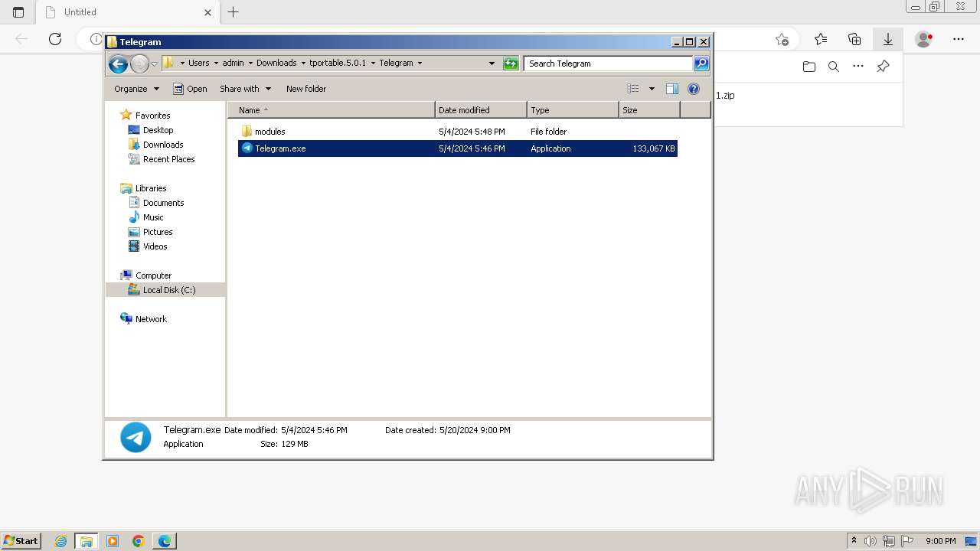Click admin in the address path
Screen dimensions: 980x551
tap(233, 63)
